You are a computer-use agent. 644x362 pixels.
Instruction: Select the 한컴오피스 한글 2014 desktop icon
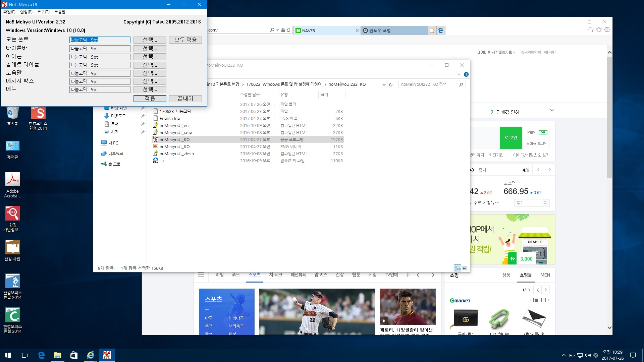point(12,286)
